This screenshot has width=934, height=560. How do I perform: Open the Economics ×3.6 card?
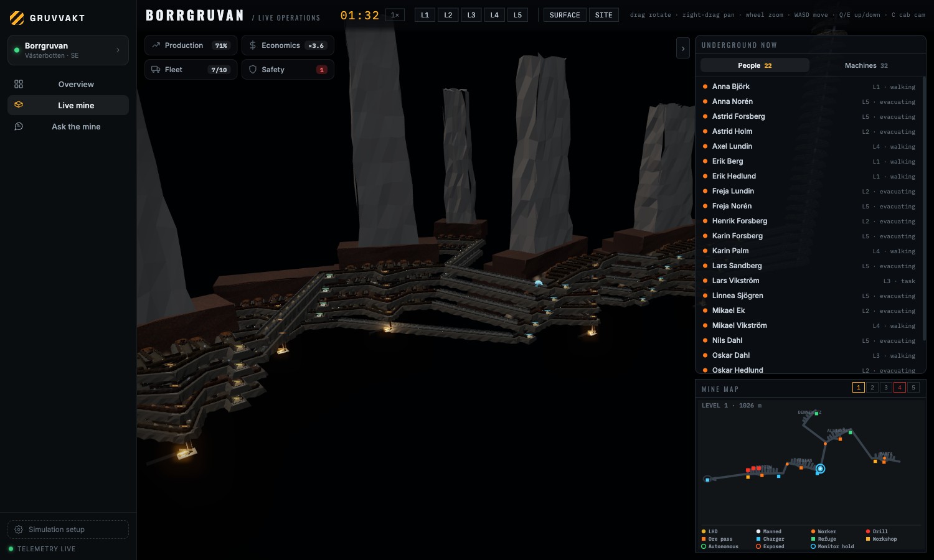coord(288,45)
